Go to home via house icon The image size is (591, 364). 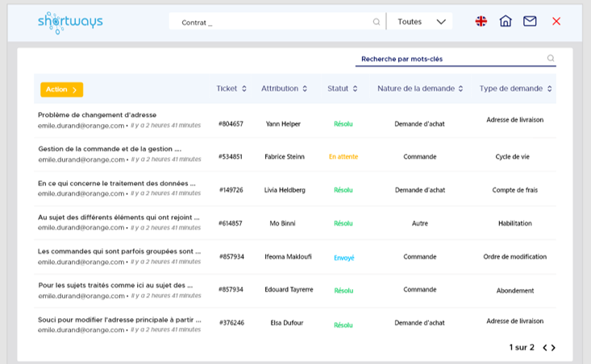click(x=506, y=21)
